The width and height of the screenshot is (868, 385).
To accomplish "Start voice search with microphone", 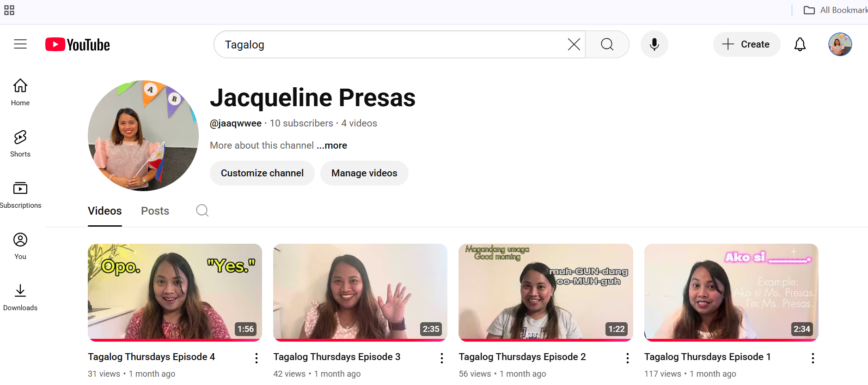I will tap(654, 44).
